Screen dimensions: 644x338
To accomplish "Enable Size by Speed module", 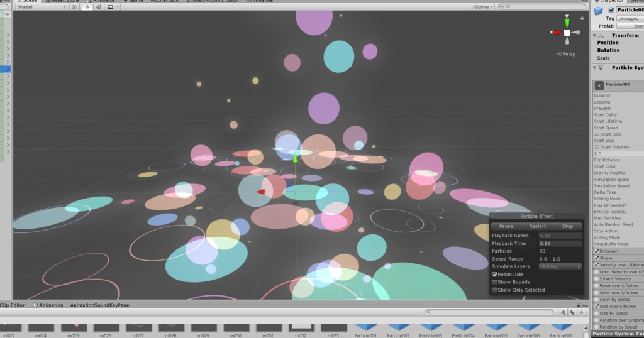I will [x=597, y=313].
